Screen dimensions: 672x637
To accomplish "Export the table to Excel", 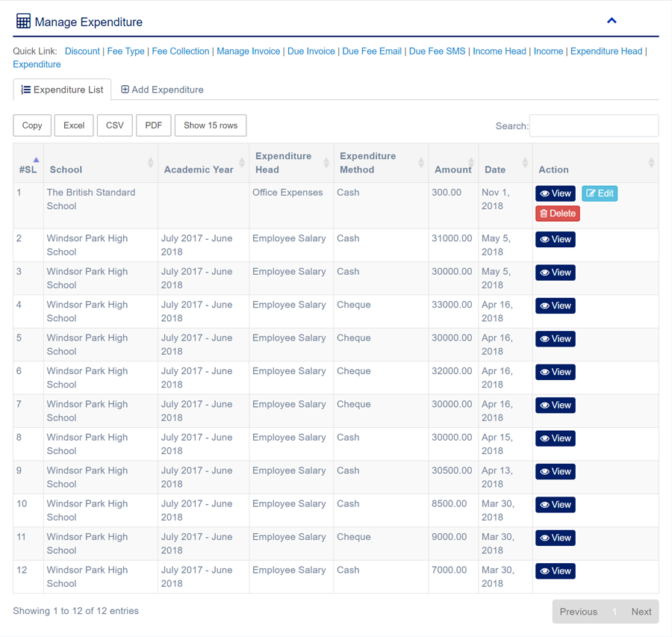I will pos(74,125).
